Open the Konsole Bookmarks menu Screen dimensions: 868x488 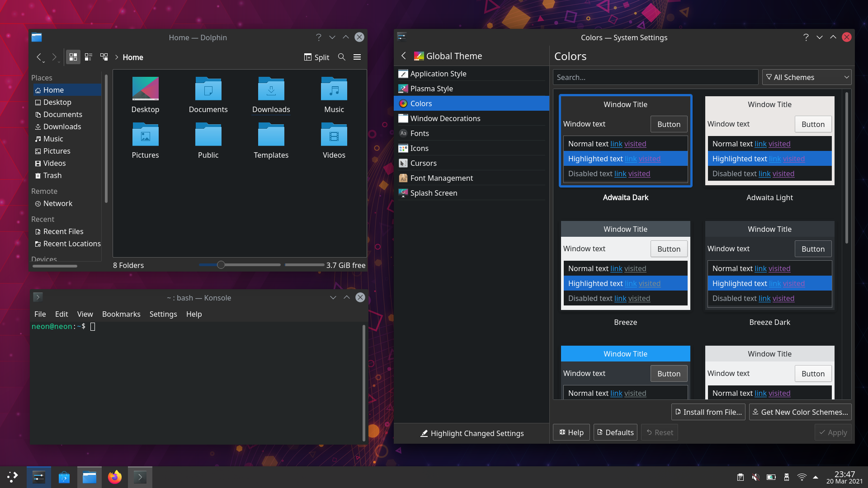pyautogui.click(x=121, y=314)
